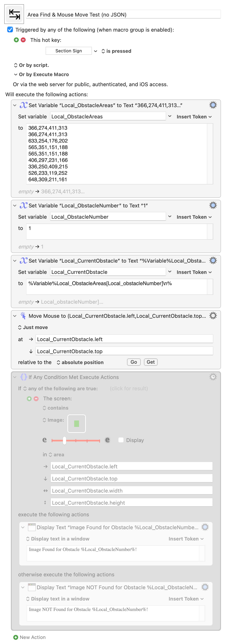Click the New Action plus icon
The height and width of the screenshot is (644, 225).
(16, 637)
